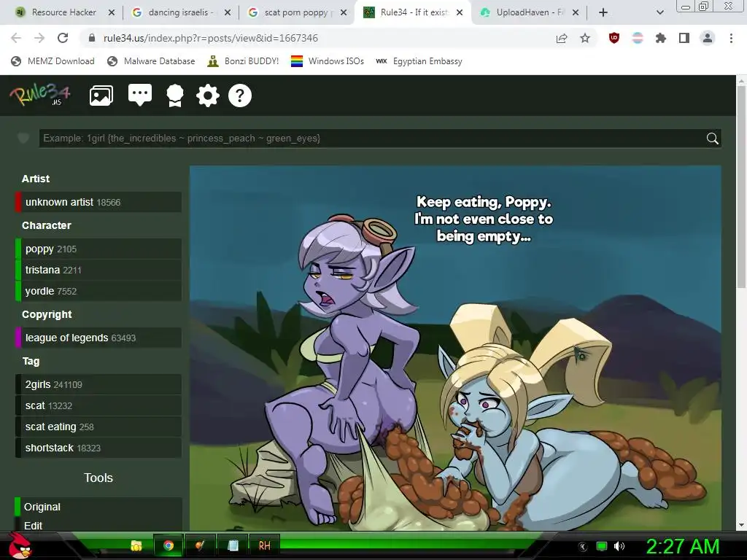Open the comments speech-bubble icon

(140, 96)
